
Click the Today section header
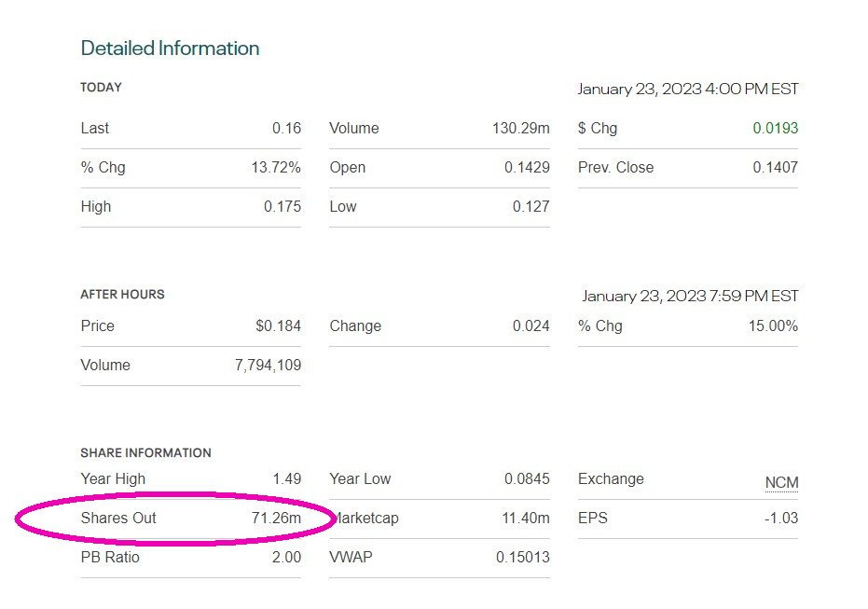[101, 88]
